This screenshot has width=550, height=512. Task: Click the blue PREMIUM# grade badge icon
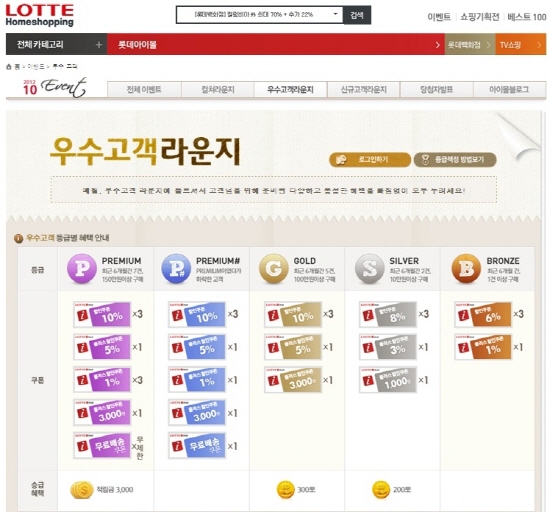pos(176,269)
